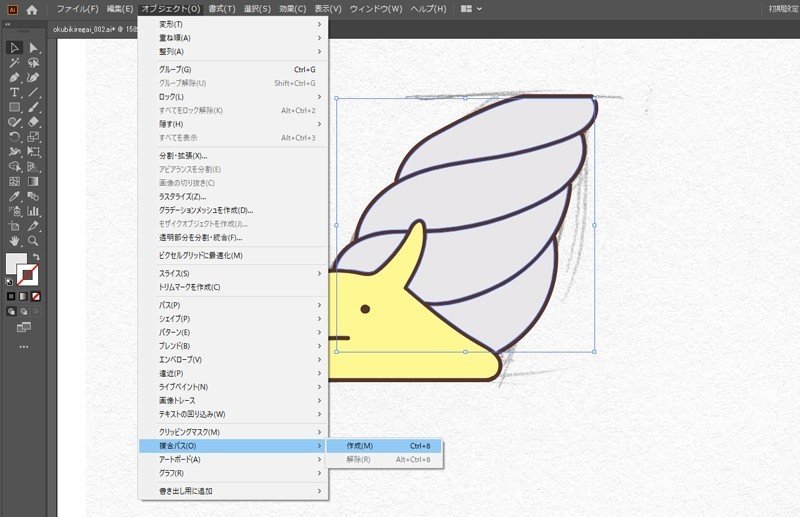
Task: Expand the ロック(L) submenu
Action: pyautogui.click(x=234, y=96)
